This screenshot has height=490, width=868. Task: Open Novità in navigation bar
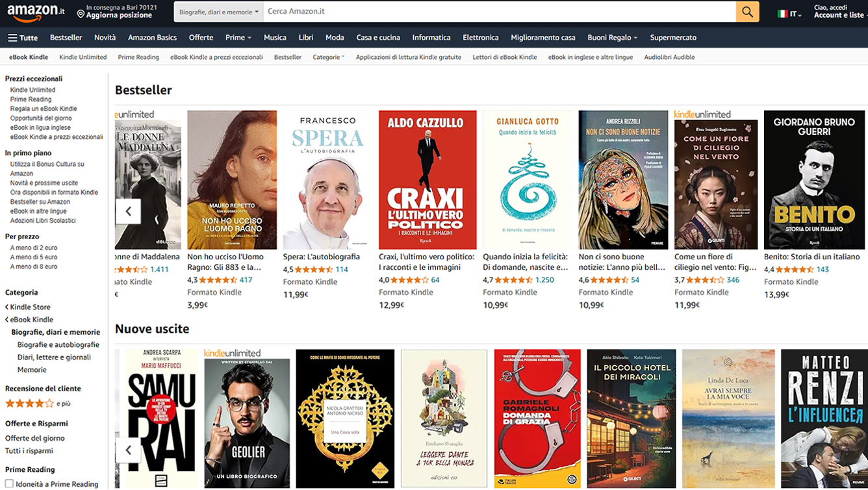(x=105, y=38)
